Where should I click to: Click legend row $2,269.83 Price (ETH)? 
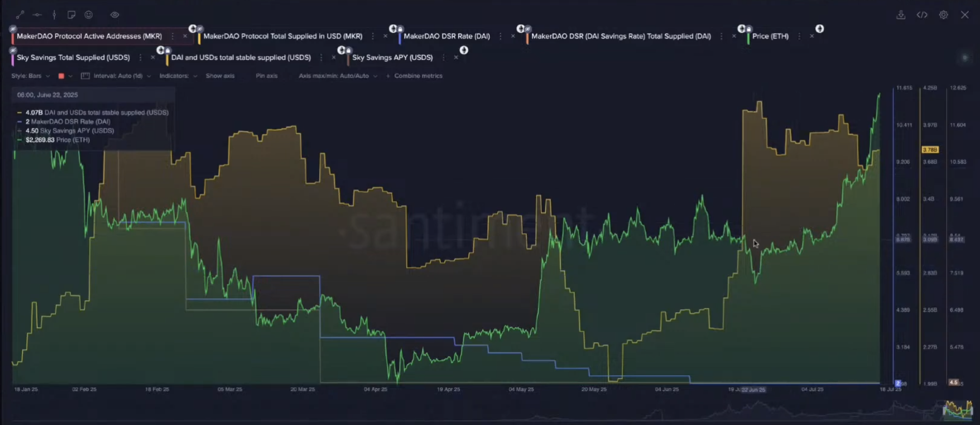coord(54,140)
